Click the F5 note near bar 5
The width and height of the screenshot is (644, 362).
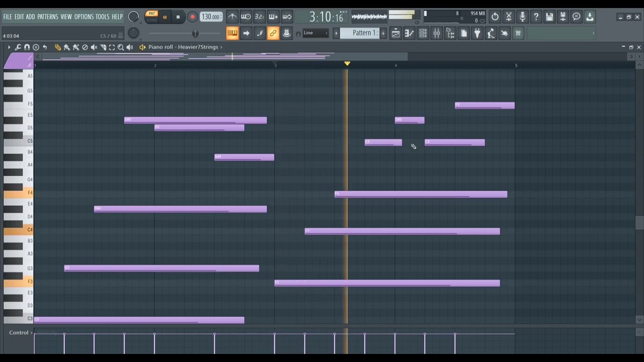tap(485, 106)
